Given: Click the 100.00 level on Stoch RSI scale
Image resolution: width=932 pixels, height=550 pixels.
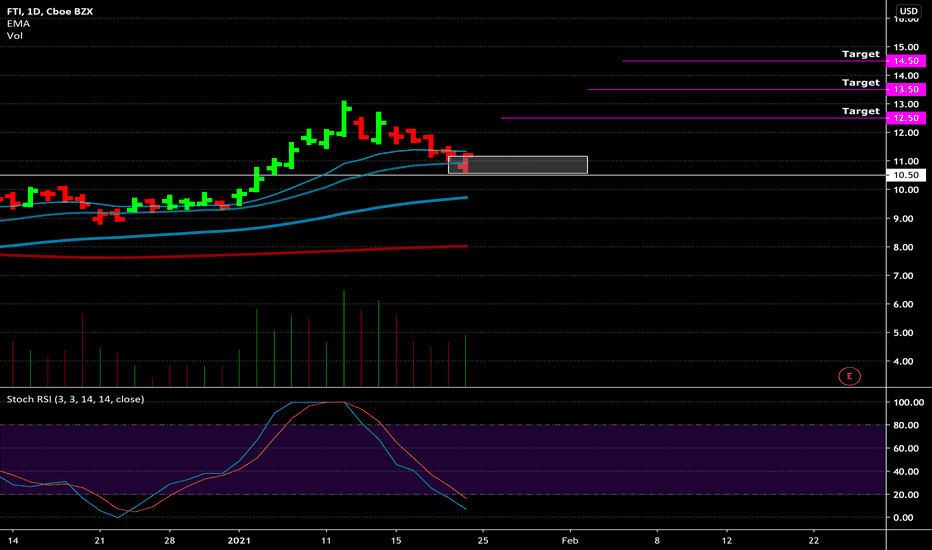Looking at the screenshot, I should point(909,403).
